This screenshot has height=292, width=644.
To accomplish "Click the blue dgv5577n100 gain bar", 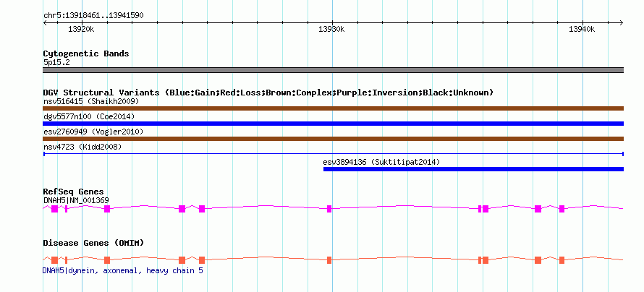I will point(333,124).
